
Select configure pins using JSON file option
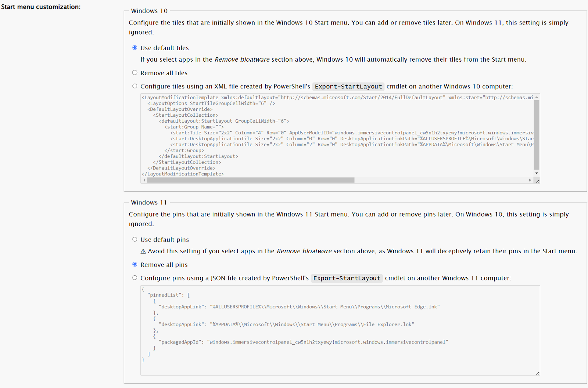click(x=135, y=278)
